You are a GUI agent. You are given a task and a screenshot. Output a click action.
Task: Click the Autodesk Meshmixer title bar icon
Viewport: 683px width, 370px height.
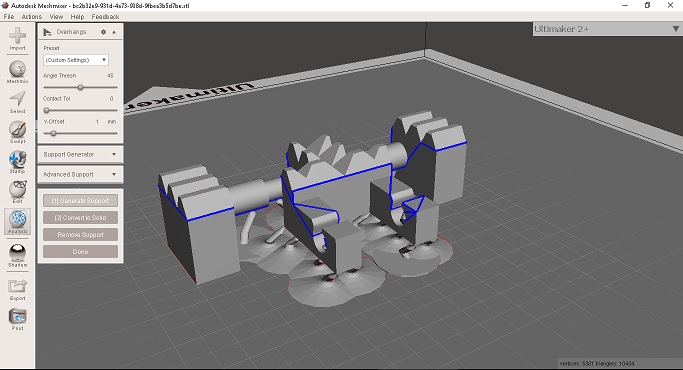[x=5, y=5]
